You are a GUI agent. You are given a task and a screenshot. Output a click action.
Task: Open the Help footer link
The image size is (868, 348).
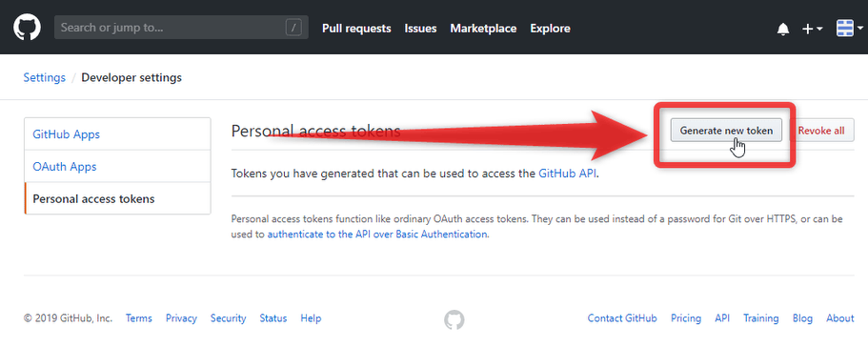[x=311, y=318]
